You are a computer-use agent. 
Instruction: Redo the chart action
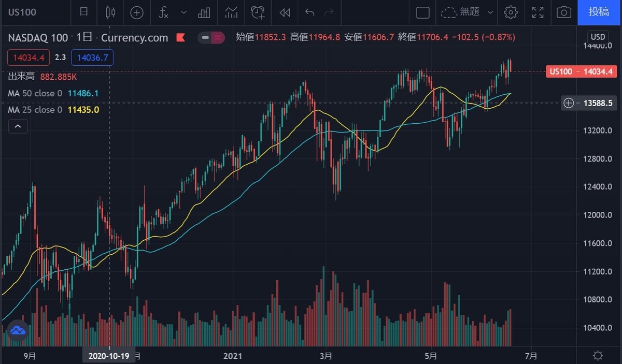[329, 12]
